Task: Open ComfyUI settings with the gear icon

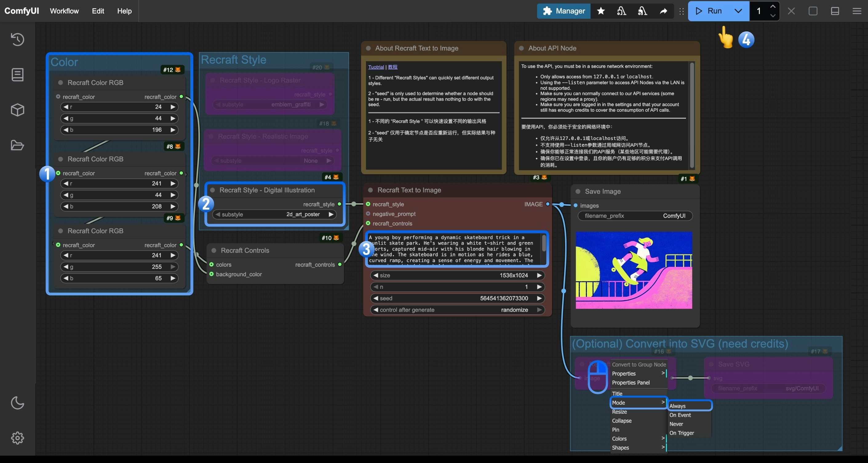Action: (17, 438)
